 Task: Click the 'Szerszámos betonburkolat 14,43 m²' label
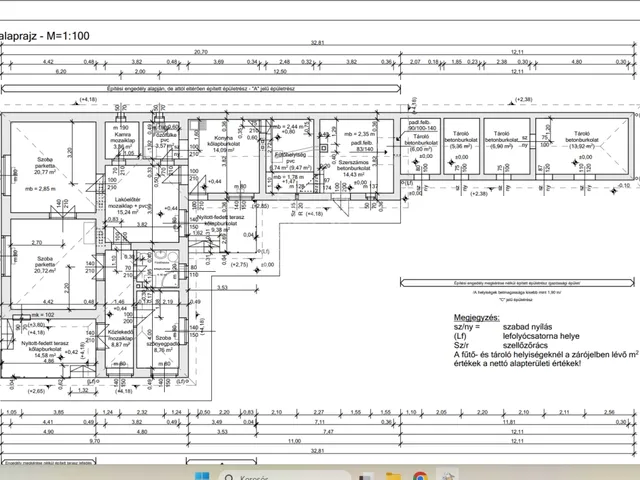pos(353,168)
